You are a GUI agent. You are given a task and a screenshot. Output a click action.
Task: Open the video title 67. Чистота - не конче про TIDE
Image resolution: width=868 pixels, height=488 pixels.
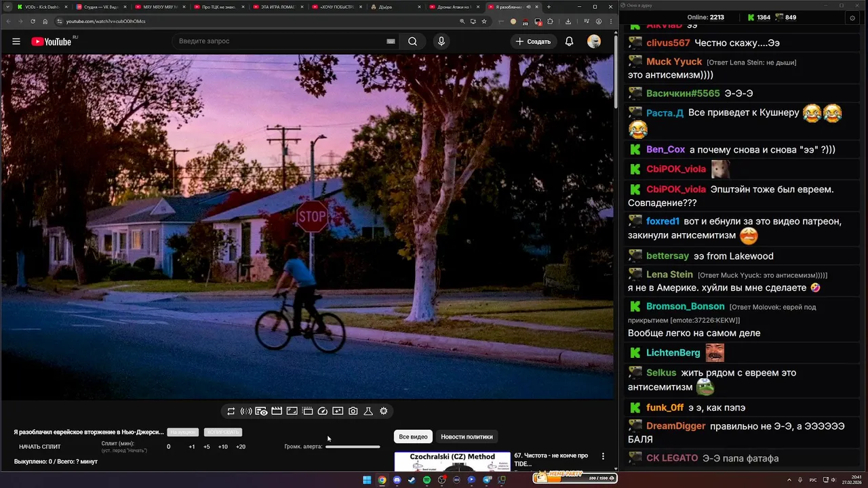[551, 460]
